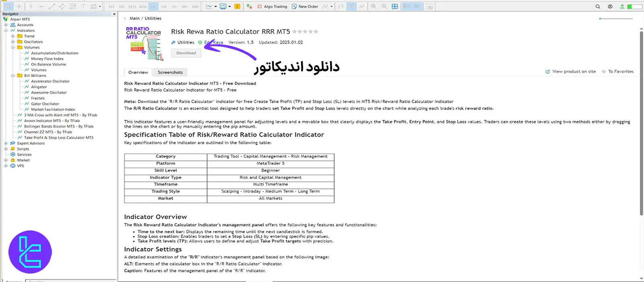This screenshot has width=644, height=282.
Task: Click the zoom in magnifier icon
Action: pyautogui.click(x=374, y=6)
